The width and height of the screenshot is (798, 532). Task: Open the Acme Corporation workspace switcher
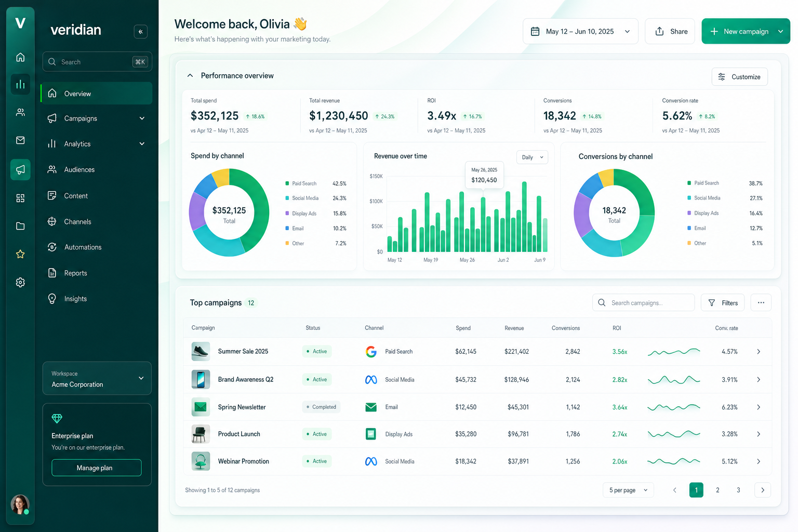point(97,379)
